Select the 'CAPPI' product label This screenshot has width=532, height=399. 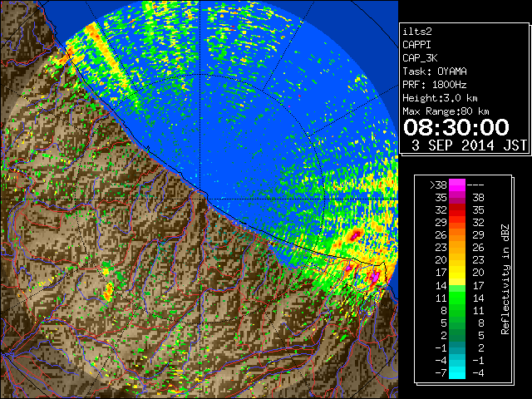click(416, 45)
